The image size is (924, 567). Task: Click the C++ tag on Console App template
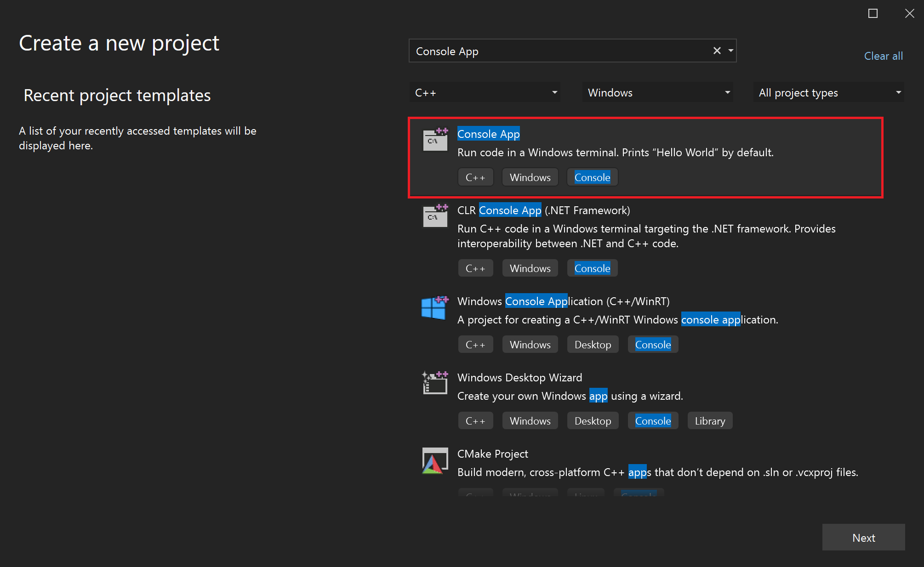(x=475, y=177)
